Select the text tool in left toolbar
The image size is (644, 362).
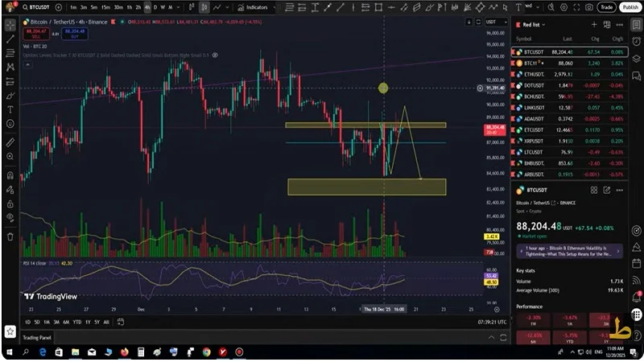point(10,109)
